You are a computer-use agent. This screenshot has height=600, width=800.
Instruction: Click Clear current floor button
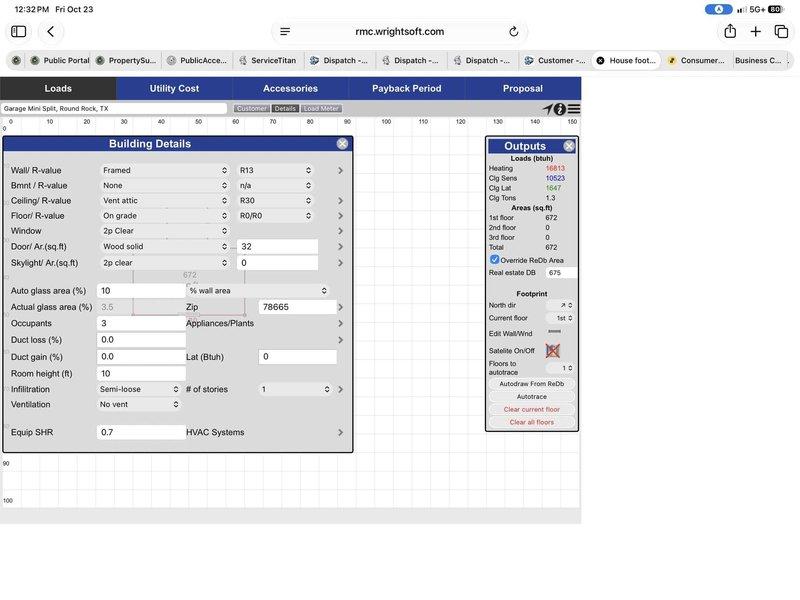pos(532,409)
